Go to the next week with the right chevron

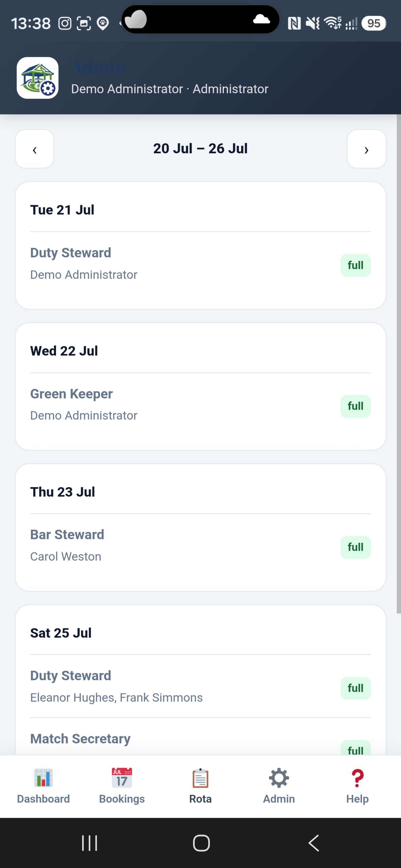[366, 149]
